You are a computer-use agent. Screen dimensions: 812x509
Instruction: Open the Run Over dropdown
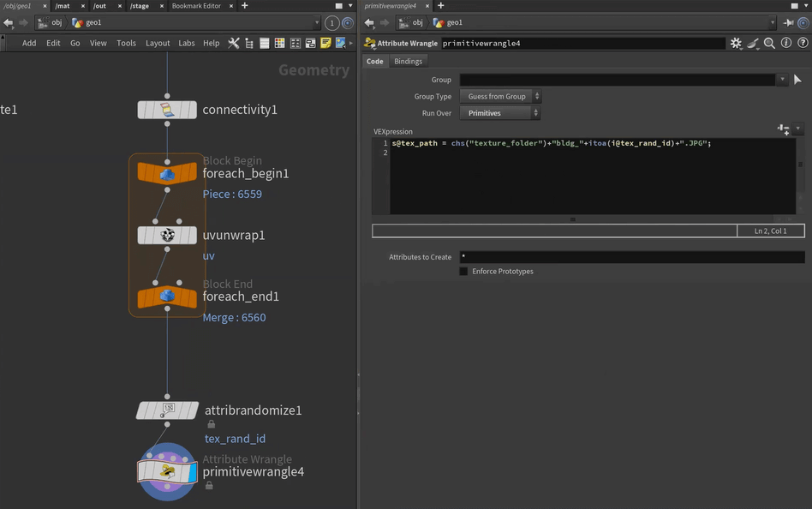[500, 113]
